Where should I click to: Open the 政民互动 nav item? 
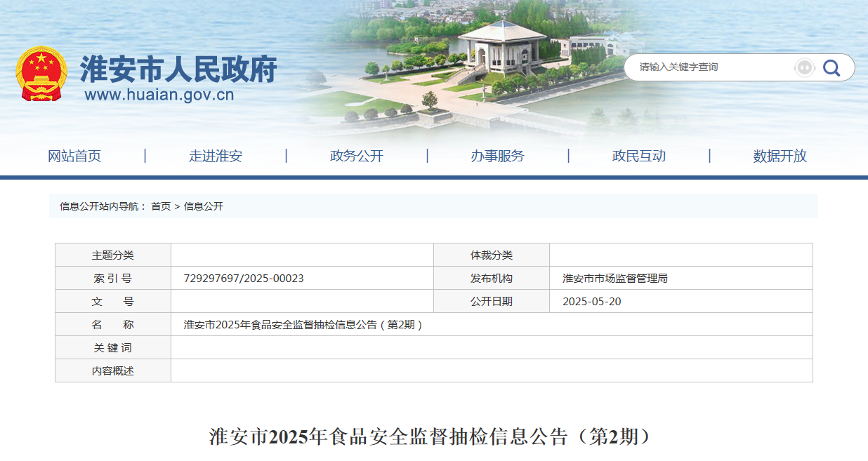pyautogui.click(x=639, y=156)
